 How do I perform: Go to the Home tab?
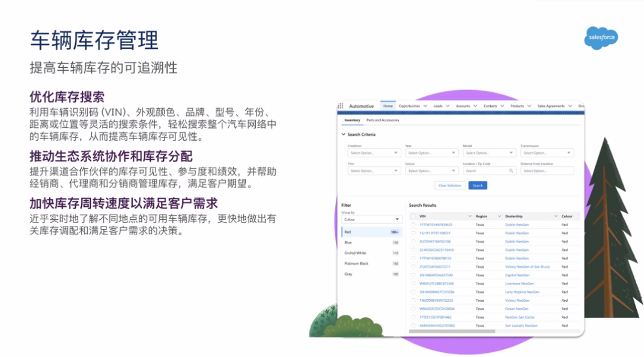click(x=387, y=106)
